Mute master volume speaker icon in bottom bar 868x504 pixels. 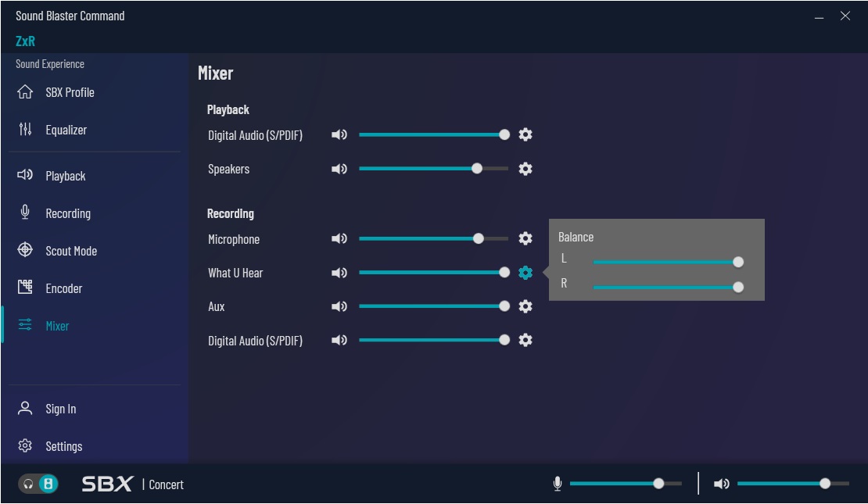click(x=721, y=484)
